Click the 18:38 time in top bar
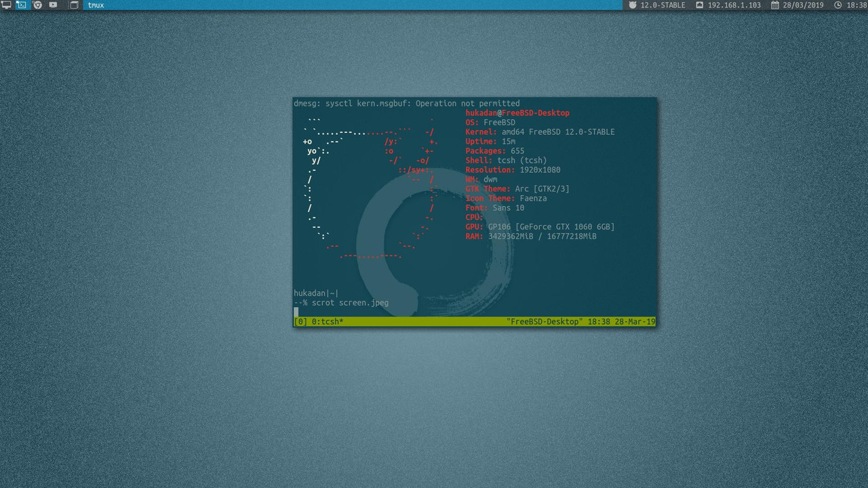868x488 pixels. (x=856, y=5)
